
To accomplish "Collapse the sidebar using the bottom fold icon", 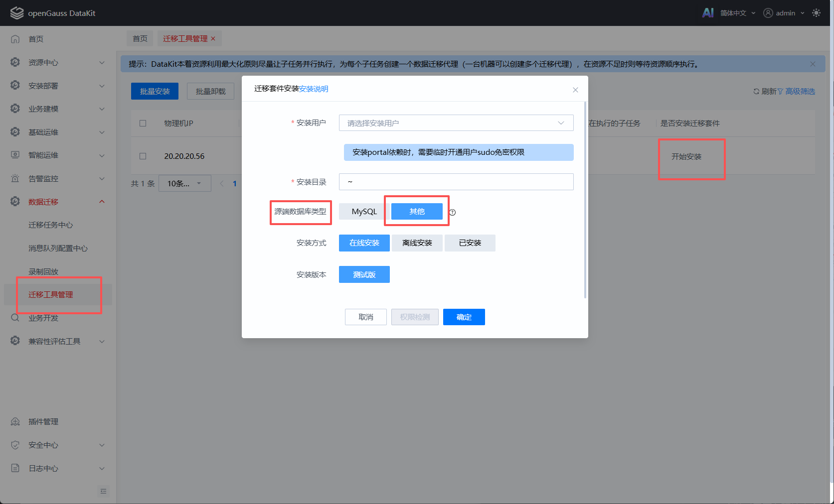I will point(103,491).
